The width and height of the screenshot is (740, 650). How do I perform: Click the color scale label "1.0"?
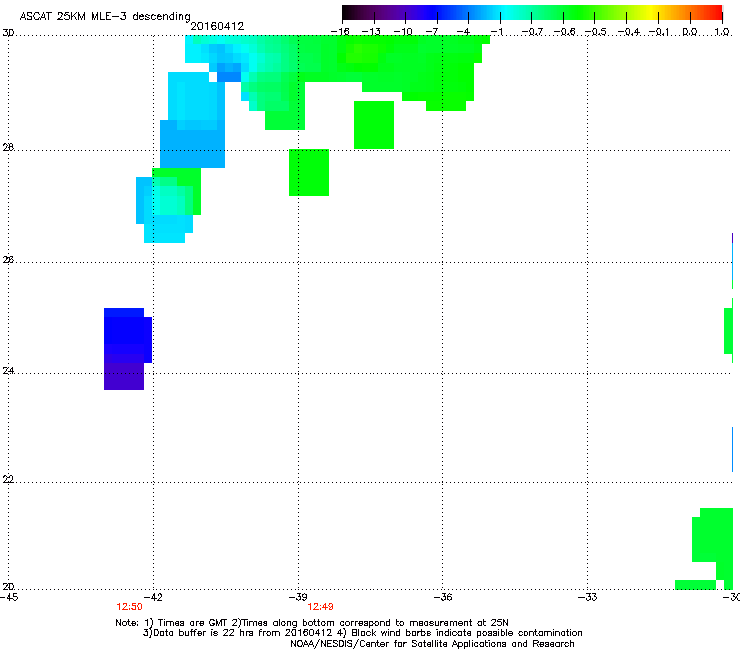coord(722,32)
